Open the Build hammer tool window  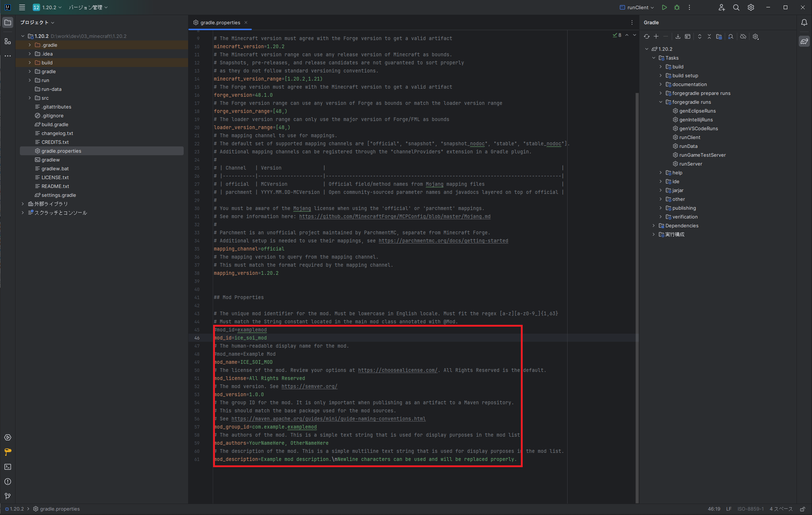tap(7, 452)
